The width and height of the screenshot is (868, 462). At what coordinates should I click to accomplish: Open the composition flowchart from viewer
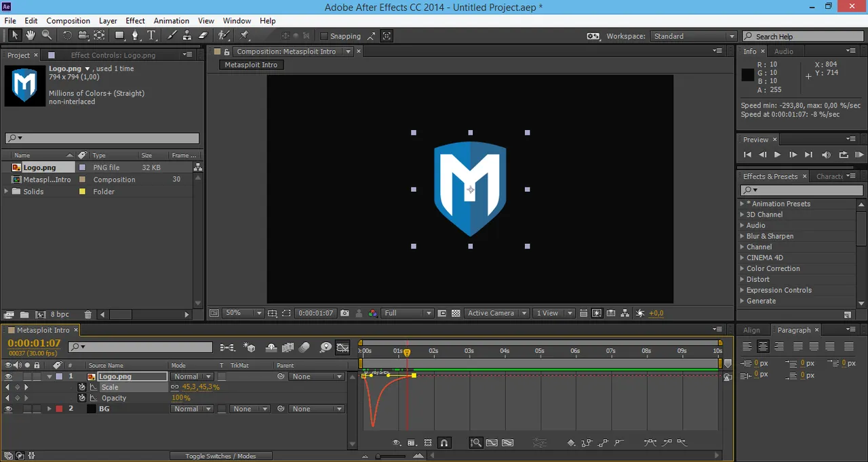(x=626, y=313)
